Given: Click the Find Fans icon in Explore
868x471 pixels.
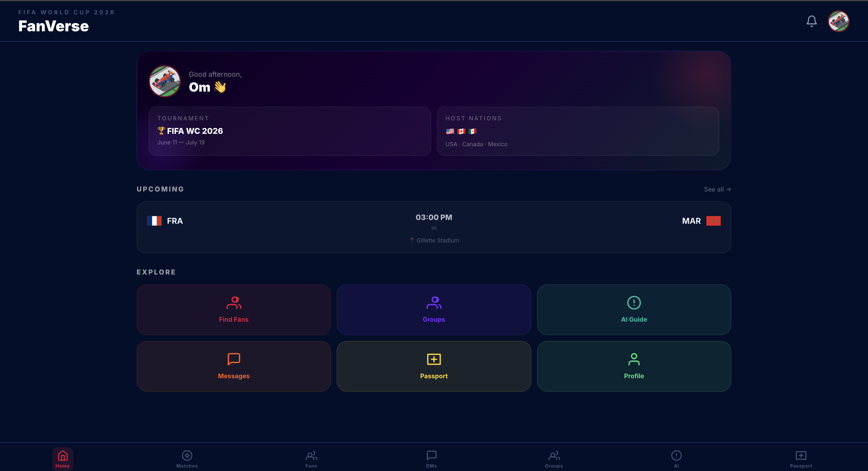Looking at the screenshot, I should tap(234, 302).
